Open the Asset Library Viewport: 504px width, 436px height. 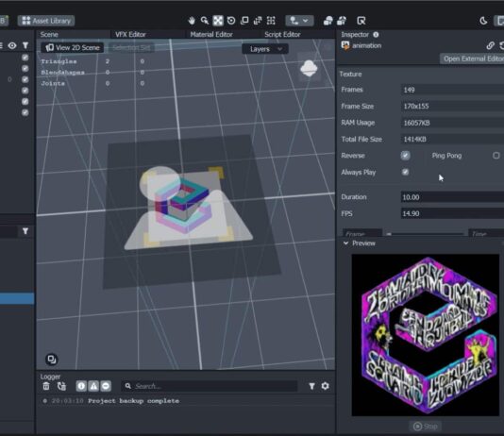tap(46, 21)
